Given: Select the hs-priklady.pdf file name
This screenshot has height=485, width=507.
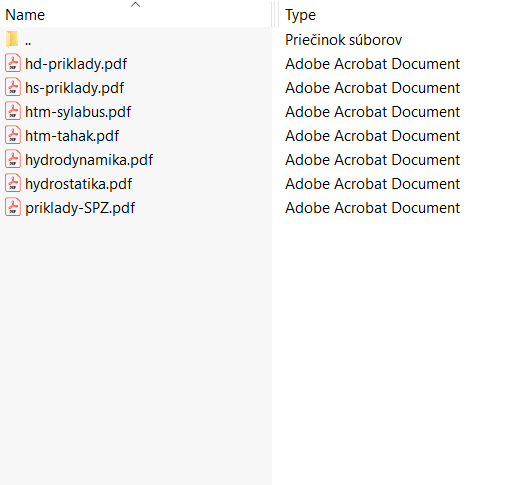Looking at the screenshot, I should [75, 88].
